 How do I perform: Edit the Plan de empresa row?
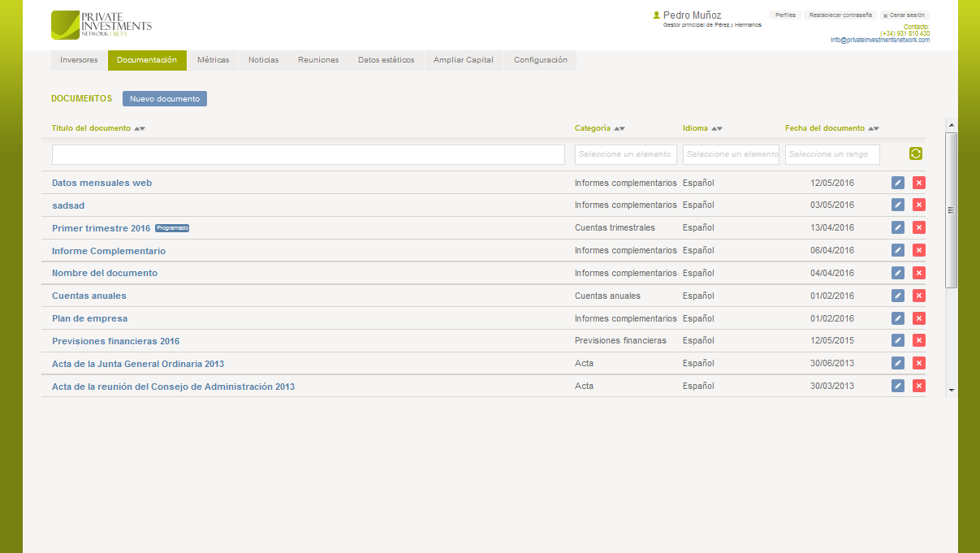coord(897,318)
